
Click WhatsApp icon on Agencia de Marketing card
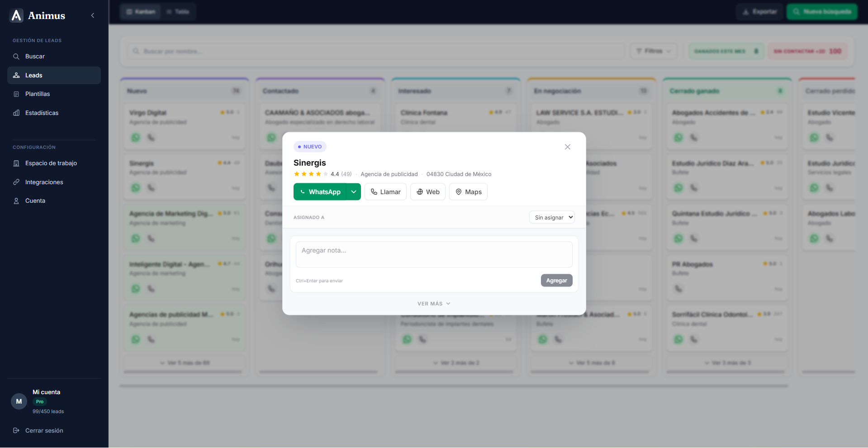point(136,238)
